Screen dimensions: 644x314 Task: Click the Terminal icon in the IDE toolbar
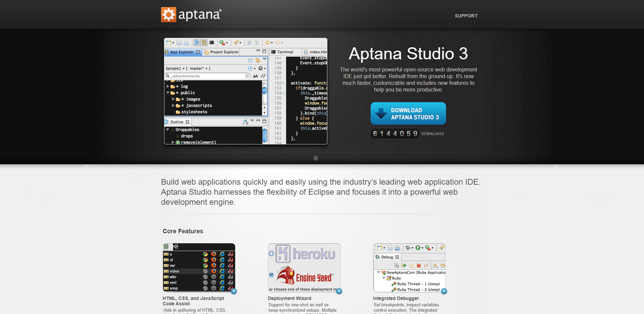coord(212,43)
